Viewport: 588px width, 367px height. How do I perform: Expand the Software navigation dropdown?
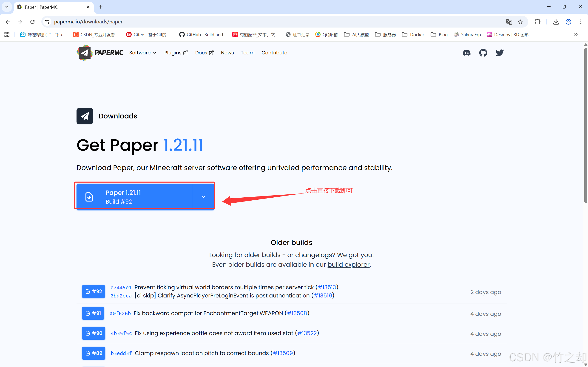(143, 53)
